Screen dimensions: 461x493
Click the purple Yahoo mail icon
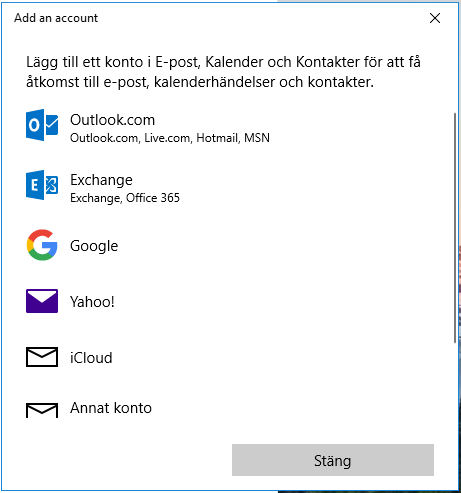pos(42,301)
